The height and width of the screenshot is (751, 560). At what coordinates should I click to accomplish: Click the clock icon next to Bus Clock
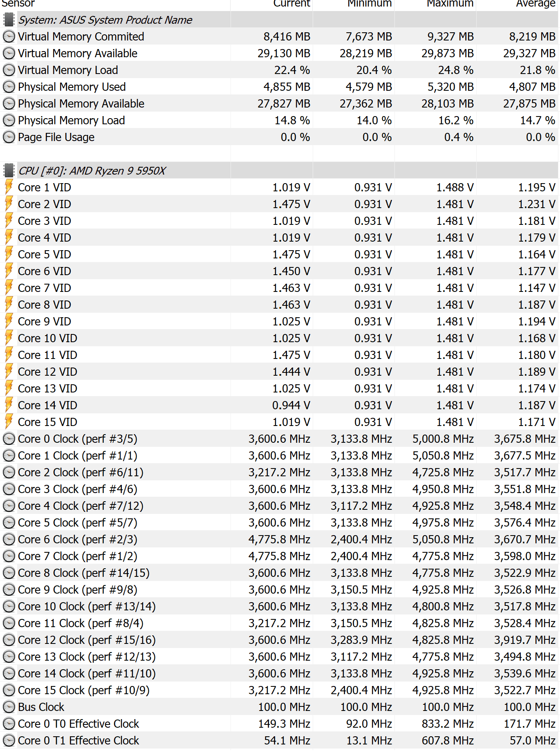tap(9, 707)
